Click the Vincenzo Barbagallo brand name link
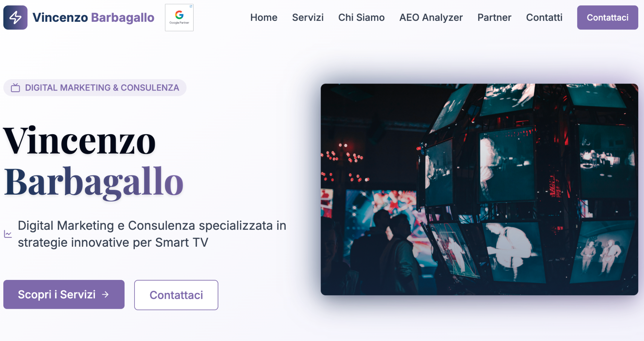The width and height of the screenshot is (644, 341). 93,17
